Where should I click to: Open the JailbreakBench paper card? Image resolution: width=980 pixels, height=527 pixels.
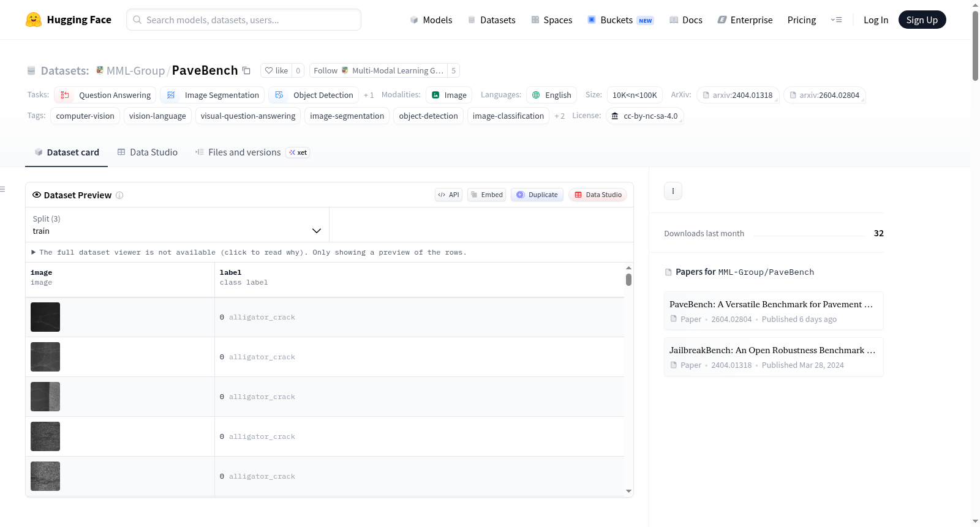coord(774,357)
